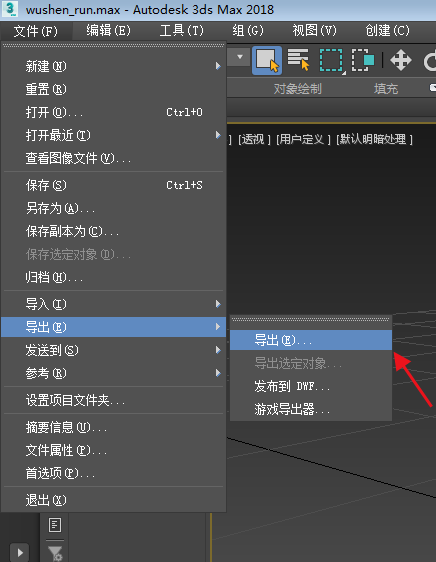
Task: Click the [透视] viewport label
Action: tap(254, 139)
